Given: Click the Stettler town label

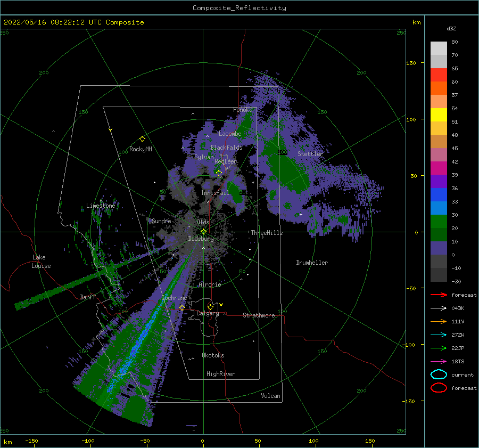Looking at the screenshot, I should pyautogui.click(x=310, y=154).
